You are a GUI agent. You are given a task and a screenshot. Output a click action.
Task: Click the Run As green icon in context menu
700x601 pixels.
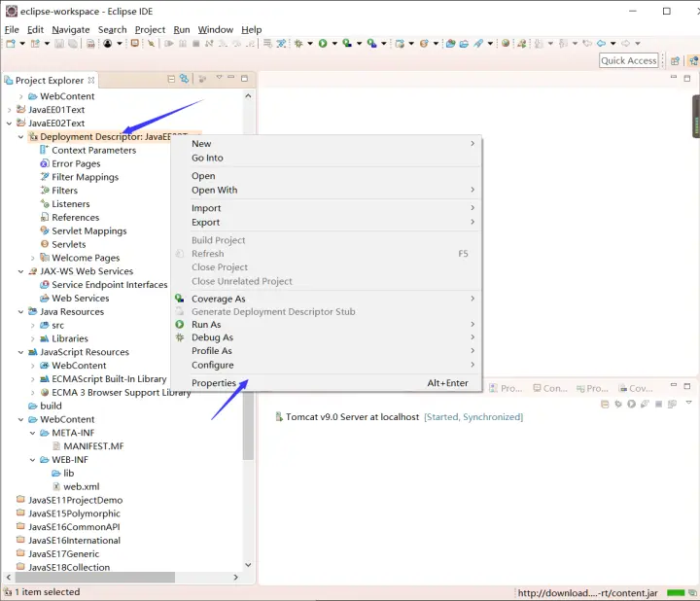(180, 325)
